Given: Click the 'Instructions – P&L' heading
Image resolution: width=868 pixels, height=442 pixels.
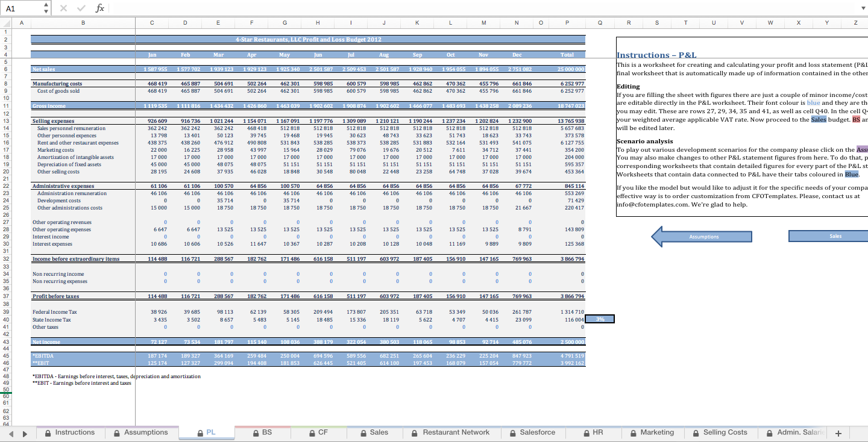Looking at the screenshot, I should [x=656, y=55].
